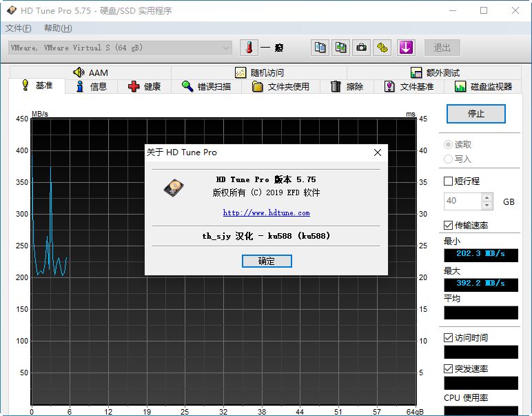The image size is (532, 416).
Task: Toggle the 传输速率 checkbox
Action: point(466,225)
